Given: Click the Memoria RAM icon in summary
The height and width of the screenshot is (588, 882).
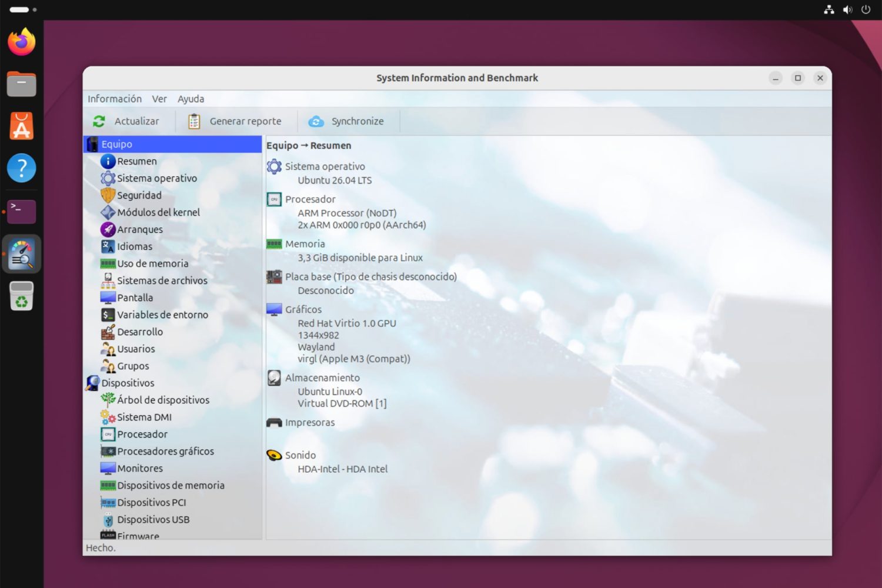Looking at the screenshot, I should point(274,243).
